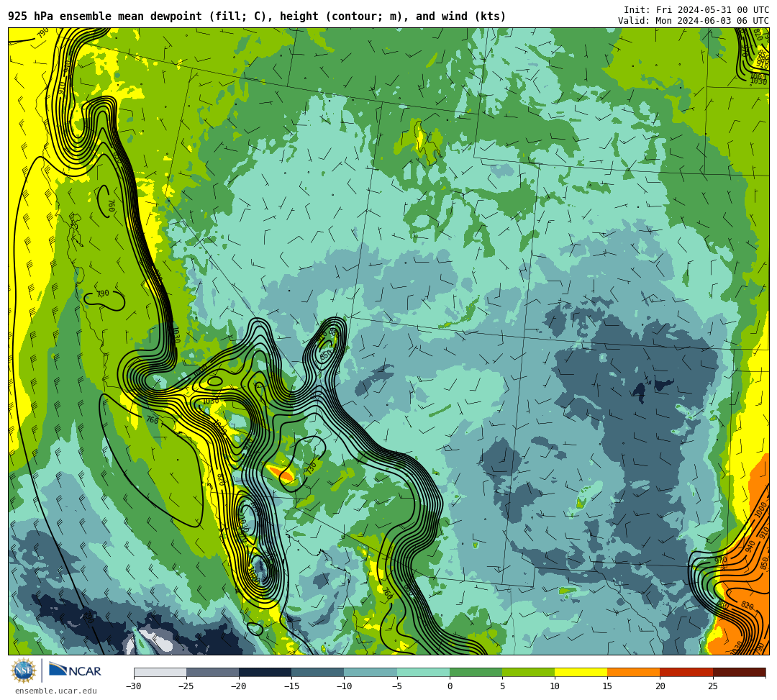The width and height of the screenshot is (777, 700).
Task: Click the 5 colorbar tick label
Action: pyautogui.click(x=502, y=686)
